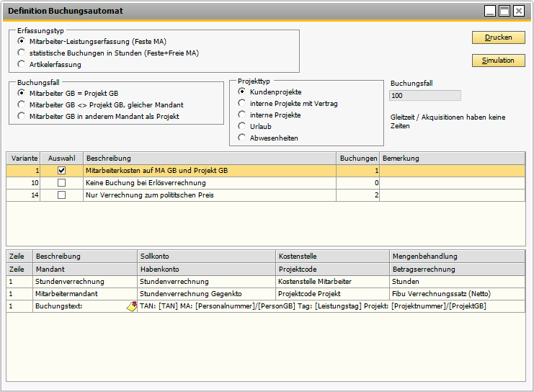The height and width of the screenshot is (392, 534).
Task: Select the Keine Buchung bei Erlösverrechnung row
Action: point(209,183)
